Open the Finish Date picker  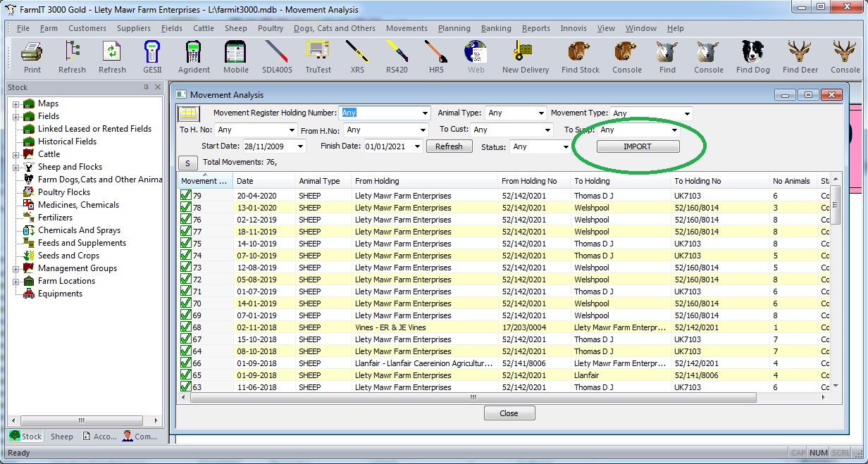point(417,147)
